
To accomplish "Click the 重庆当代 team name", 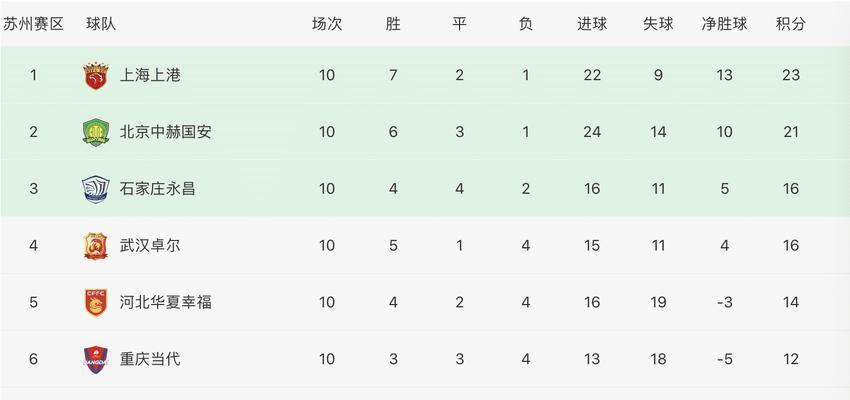I will 150,359.
